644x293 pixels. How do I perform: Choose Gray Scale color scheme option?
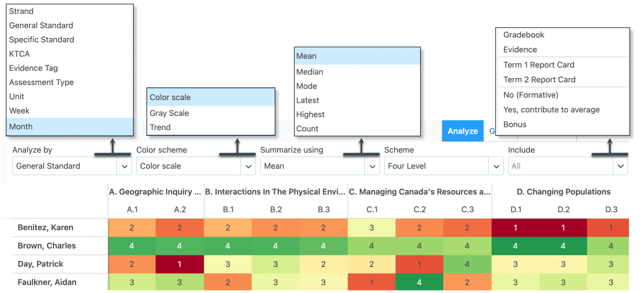pyautogui.click(x=169, y=113)
